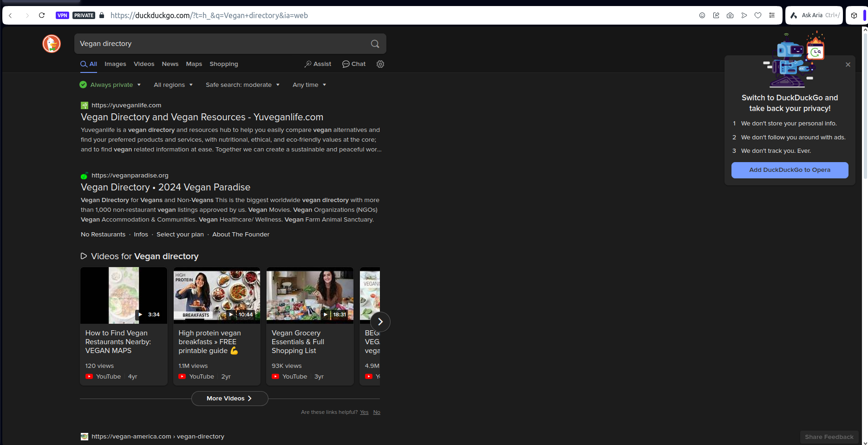Reload the page
868x445 pixels.
[x=42, y=15]
